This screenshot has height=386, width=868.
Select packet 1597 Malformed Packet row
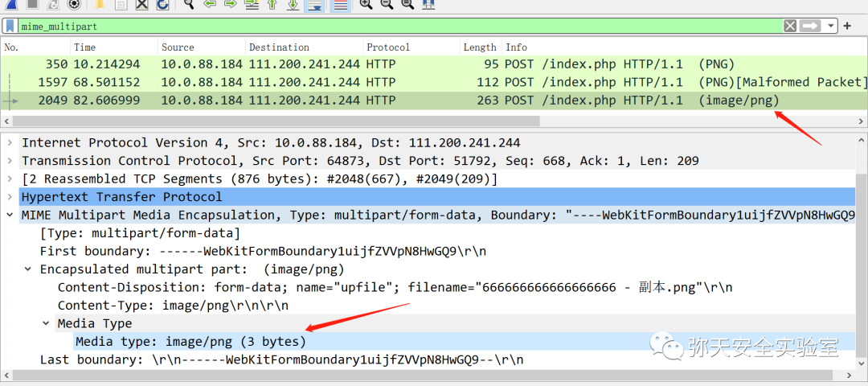click(434, 83)
